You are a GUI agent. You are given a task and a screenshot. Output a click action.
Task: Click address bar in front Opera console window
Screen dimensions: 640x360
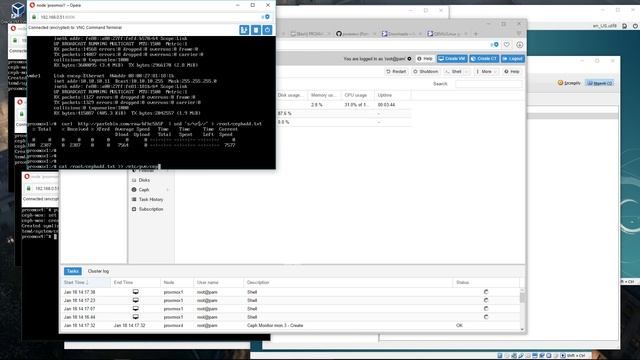point(151,17)
